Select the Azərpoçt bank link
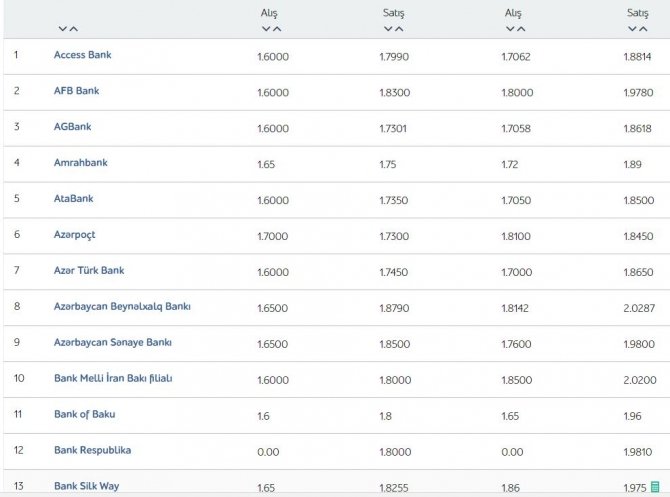670x497 pixels. pyautogui.click(x=74, y=235)
